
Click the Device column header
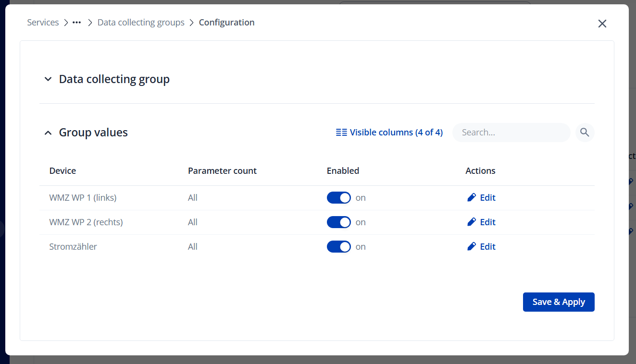pos(62,171)
